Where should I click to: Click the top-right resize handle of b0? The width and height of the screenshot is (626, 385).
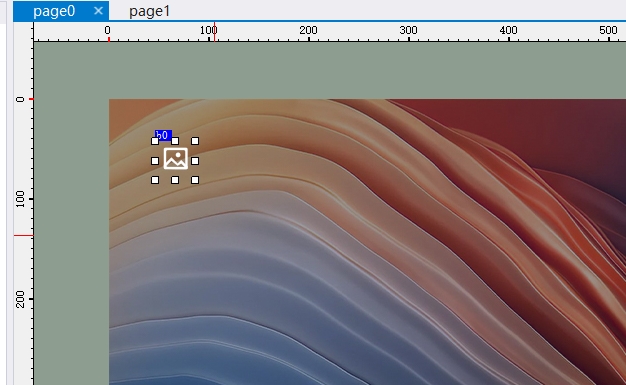pos(195,141)
